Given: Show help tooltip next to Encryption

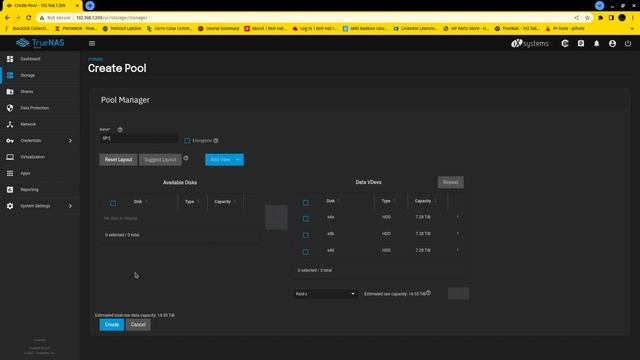Looking at the screenshot, I should coord(216,140).
